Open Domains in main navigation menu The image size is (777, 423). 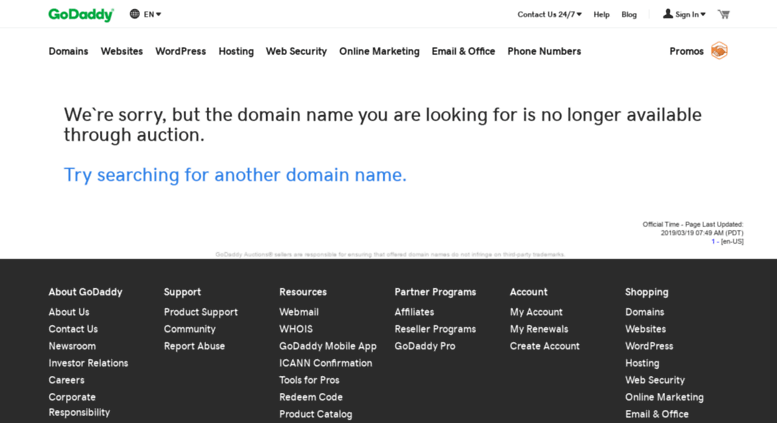(x=68, y=51)
